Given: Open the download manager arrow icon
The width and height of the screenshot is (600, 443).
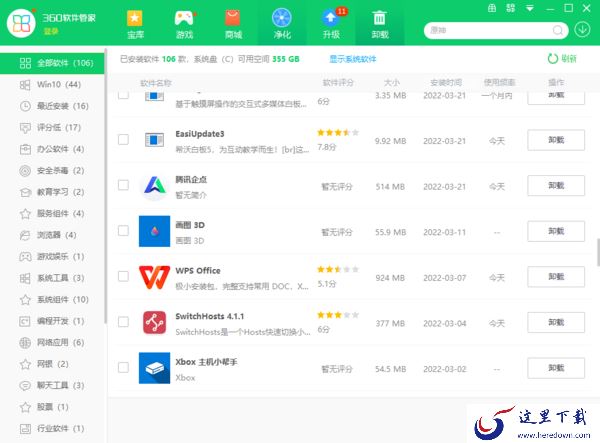Looking at the screenshot, I should coord(582,29).
